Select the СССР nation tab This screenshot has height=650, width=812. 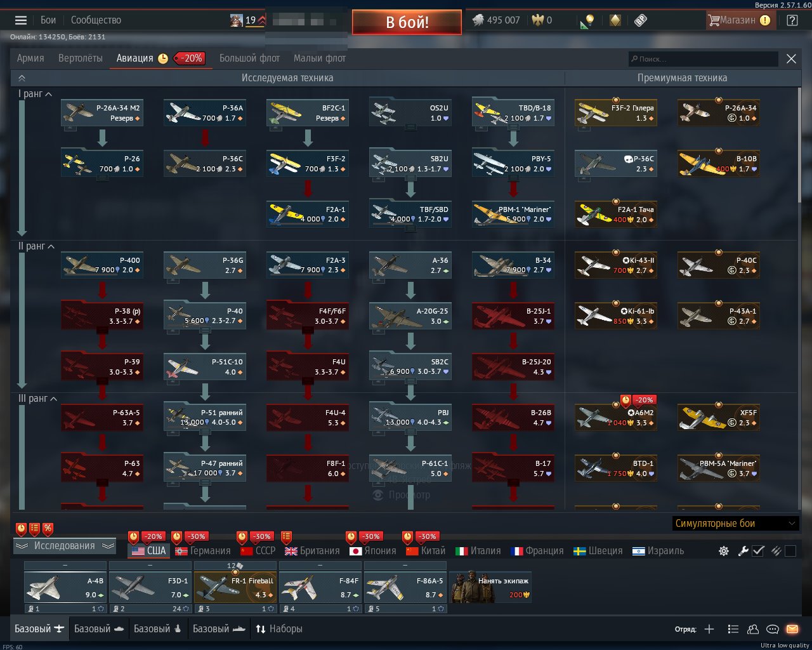(258, 551)
